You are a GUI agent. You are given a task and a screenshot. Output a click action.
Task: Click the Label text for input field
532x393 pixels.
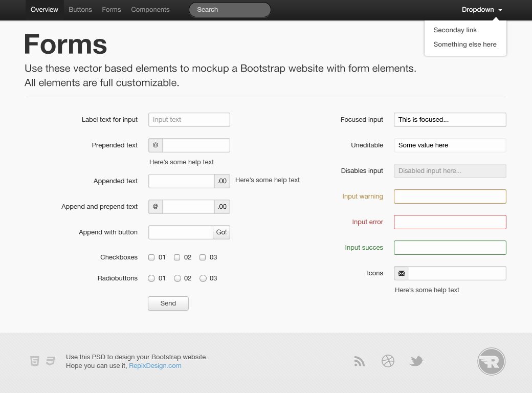click(189, 120)
